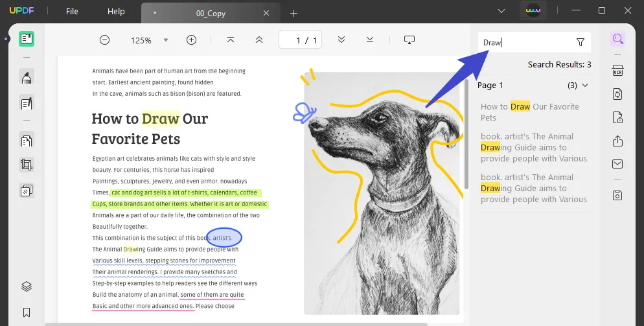Image resolution: width=644 pixels, height=326 pixels.
Task: Open the Organize Pages tool
Action: 27,141
